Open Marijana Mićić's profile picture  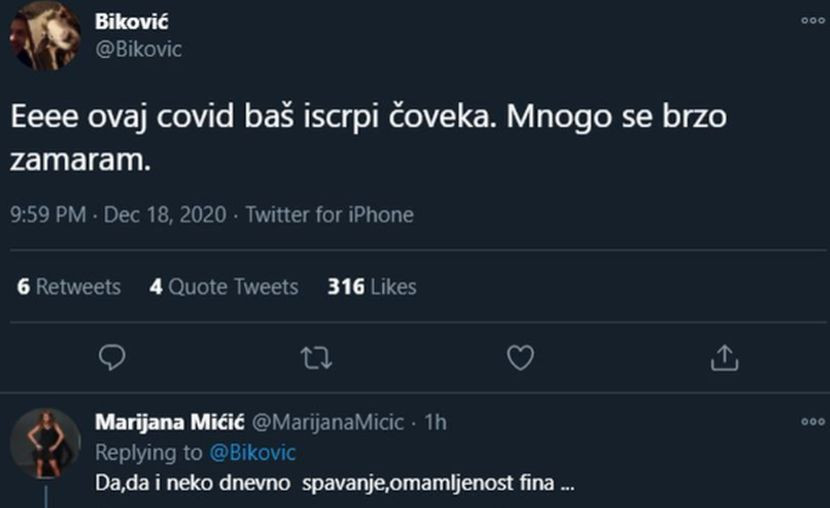click(x=45, y=442)
